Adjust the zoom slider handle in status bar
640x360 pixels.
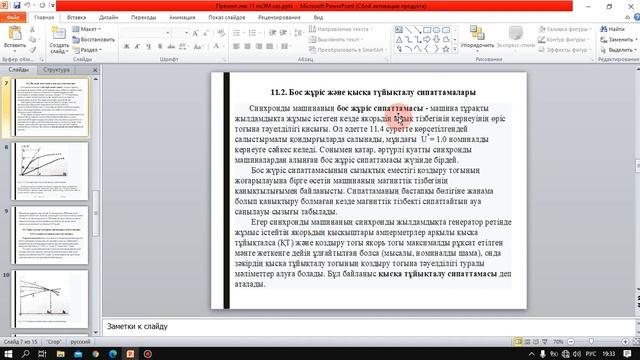(x=591, y=341)
